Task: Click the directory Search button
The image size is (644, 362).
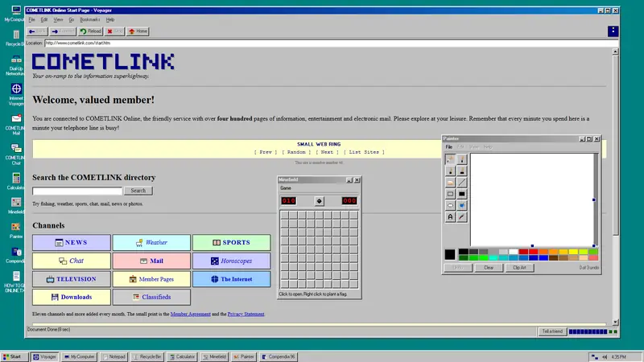Action: pyautogui.click(x=138, y=191)
